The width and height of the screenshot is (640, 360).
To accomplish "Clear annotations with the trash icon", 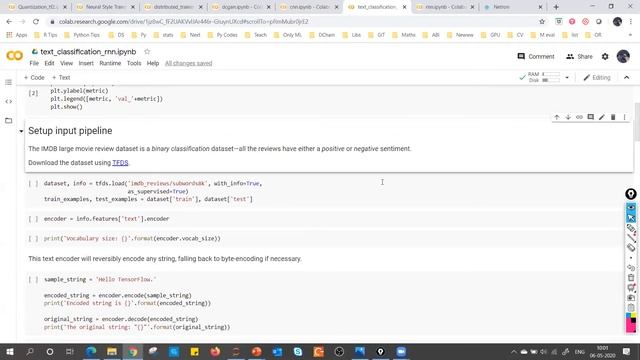I will pos(631,278).
